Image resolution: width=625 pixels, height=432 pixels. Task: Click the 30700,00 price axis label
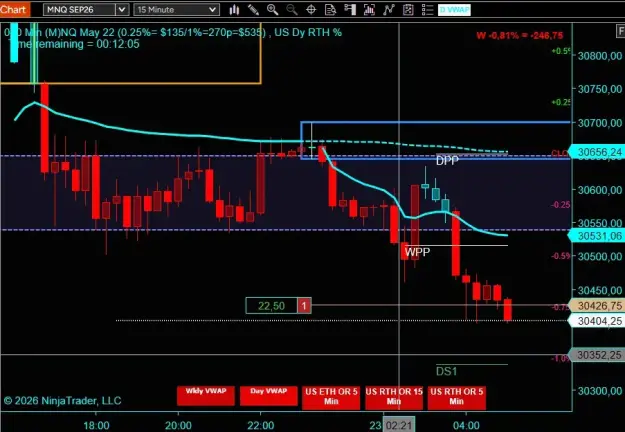[x=600, y=123]
